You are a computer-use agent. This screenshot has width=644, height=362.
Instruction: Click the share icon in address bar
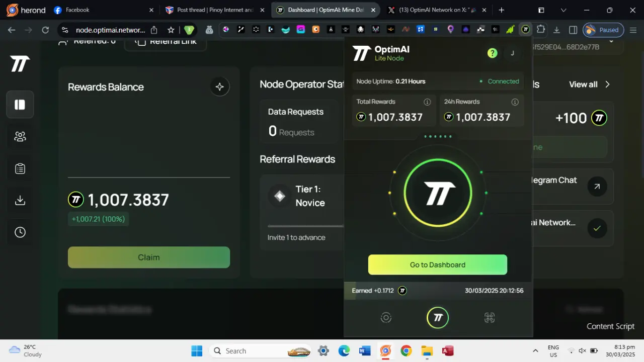(x=154, y=30)
